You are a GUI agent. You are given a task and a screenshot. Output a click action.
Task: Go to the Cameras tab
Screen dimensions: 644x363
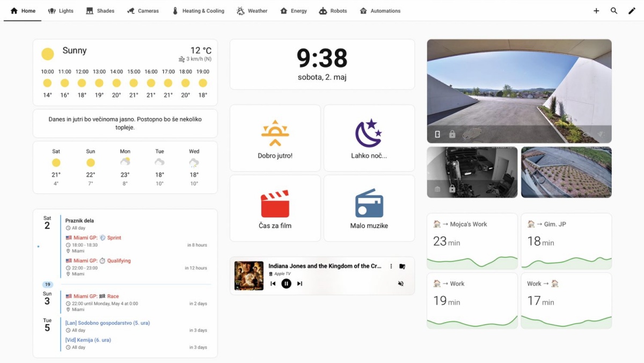tap(143, 11)
